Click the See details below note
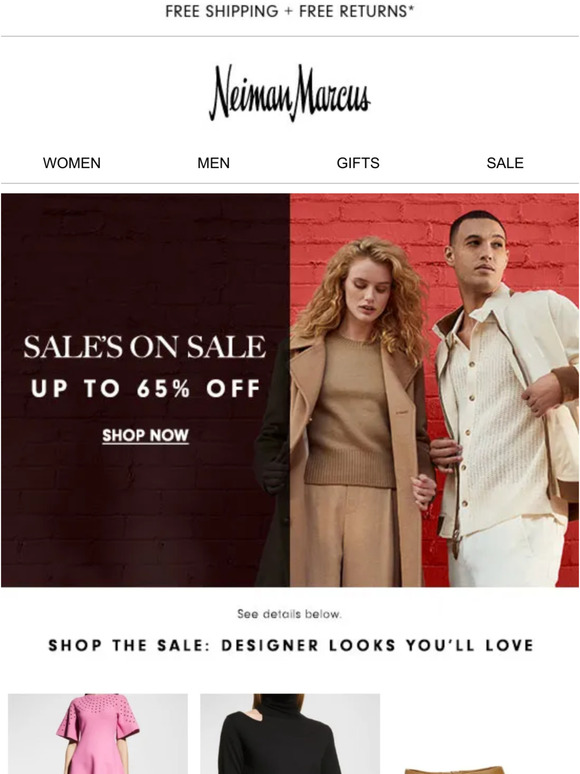The height and width of the screenshot is (774, 580). 289,615
